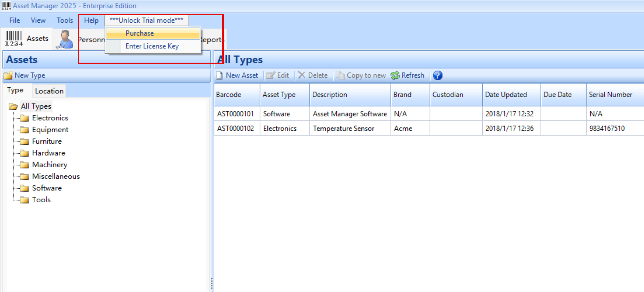Select the AST0000102 Temperature Sensor row
This screenshot has height=292, width=644.
(343, 128)
